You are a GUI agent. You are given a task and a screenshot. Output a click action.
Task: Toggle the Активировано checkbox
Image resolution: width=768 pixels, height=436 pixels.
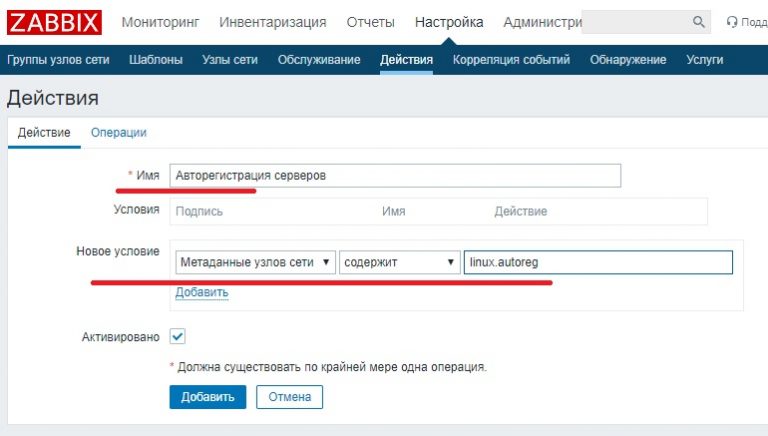(x=178, y=337)
